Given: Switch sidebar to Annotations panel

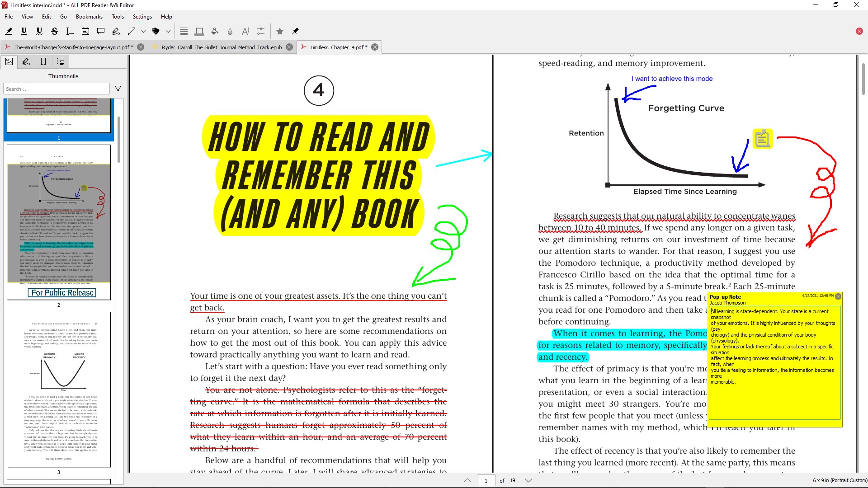Looking at the screenshot, I should coord(26,61).
